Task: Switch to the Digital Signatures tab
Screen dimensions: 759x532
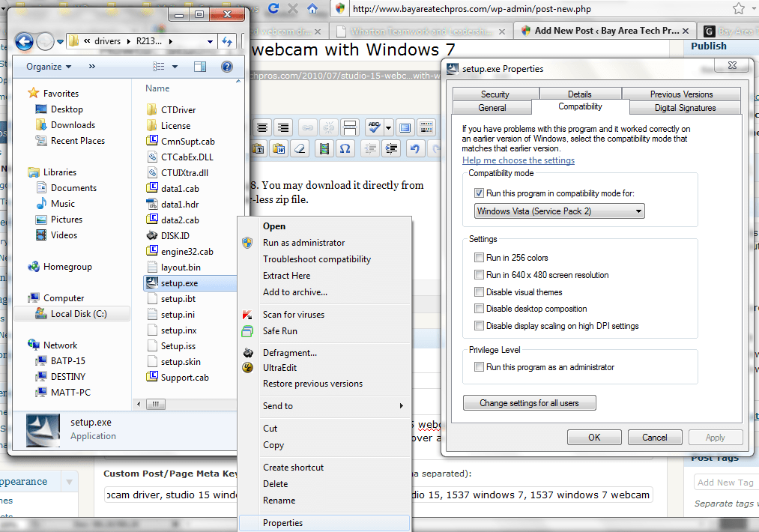Action: tap(685, 108)
